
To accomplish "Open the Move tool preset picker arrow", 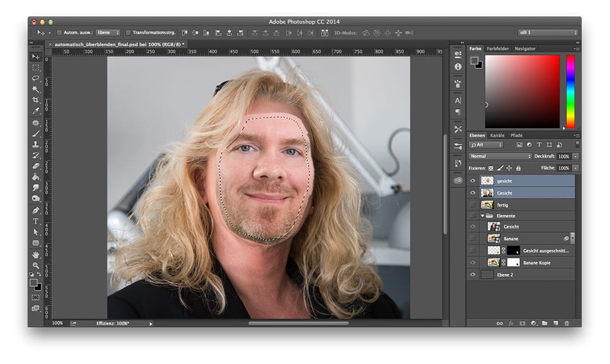I will (x=49, y=33).
